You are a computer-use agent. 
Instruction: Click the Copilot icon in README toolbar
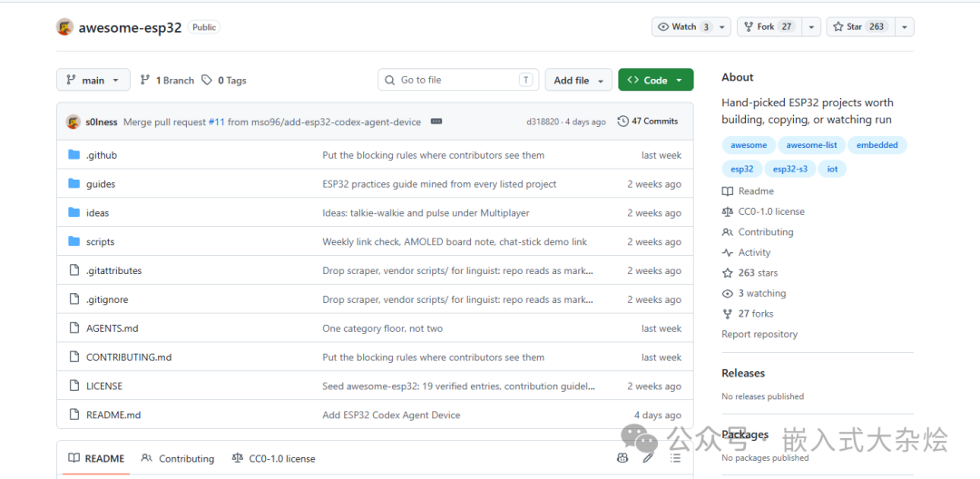tap(622, 458)
